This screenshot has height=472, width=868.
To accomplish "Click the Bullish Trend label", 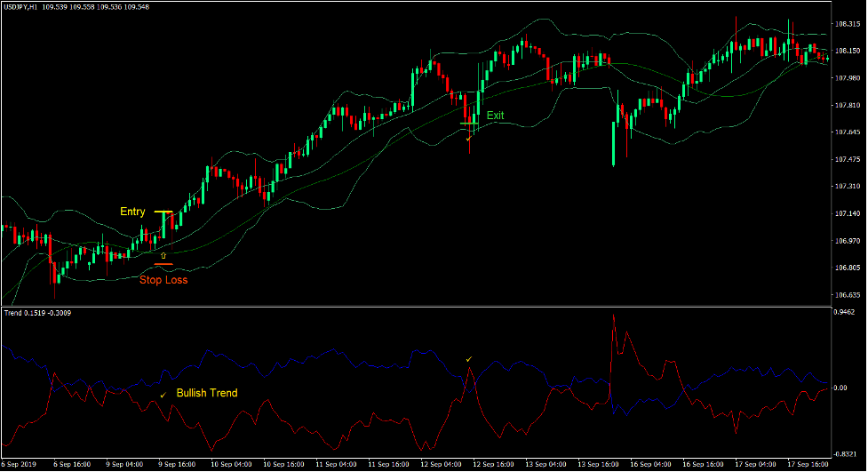I will pos(206,393).
